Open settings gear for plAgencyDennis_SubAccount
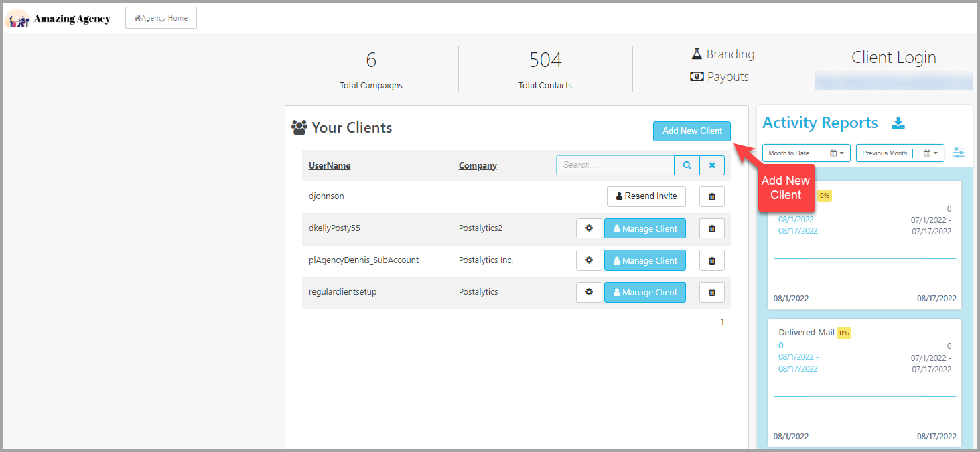 (x=589, y=260)
